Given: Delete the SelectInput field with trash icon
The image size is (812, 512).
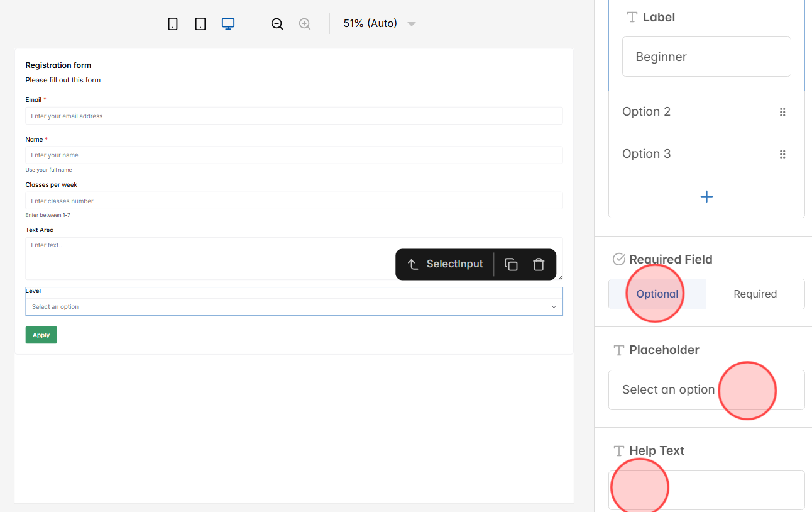Looking at the screenshot, I should tap(539, 264).
